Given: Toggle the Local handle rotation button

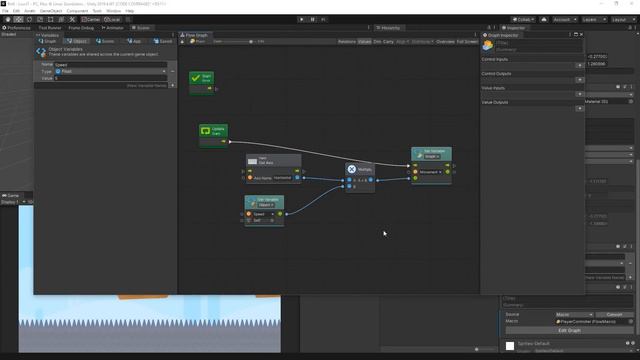Looking at the screenshot, I should click(x=112, y=20).
